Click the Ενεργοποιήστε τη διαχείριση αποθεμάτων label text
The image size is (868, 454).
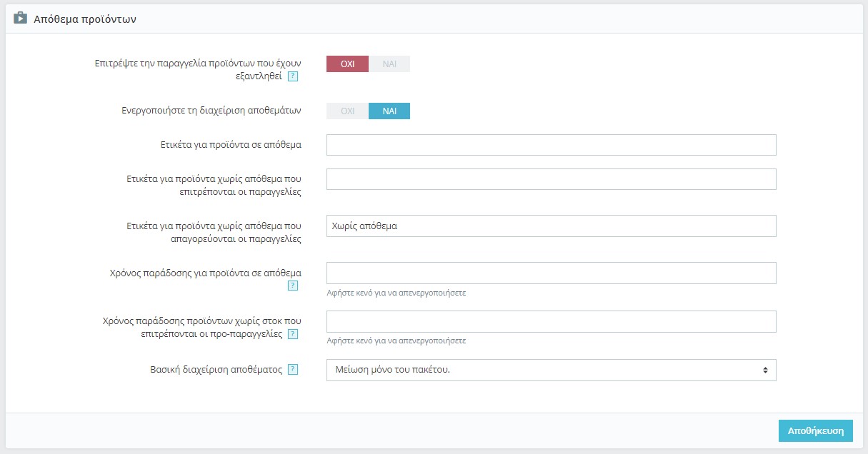(x=211, y=111)
